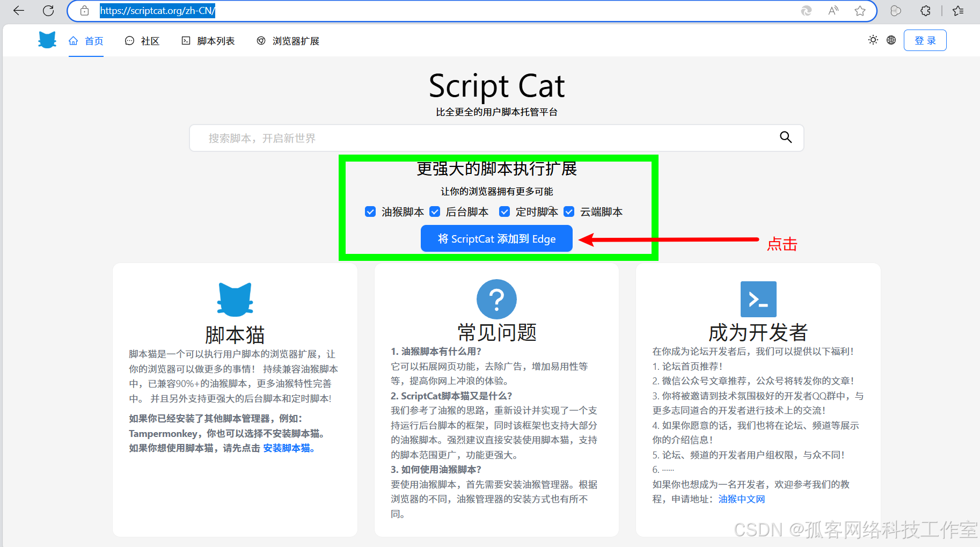Image resolution: width=980 pixels, height=547 pixels.
Task: Open the favorites list icon
Action: click(x=958, y=11)
